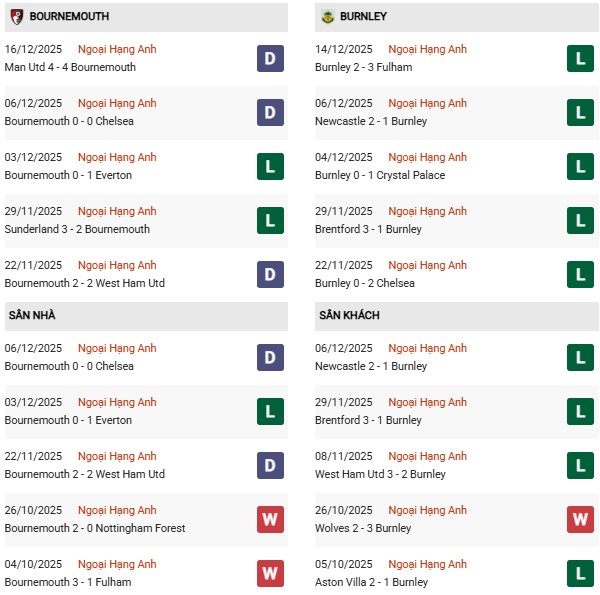Open Ngoại Hạng Anh link dated 14/12/2025
Screen dimensions: 600x595
(427, 50)
